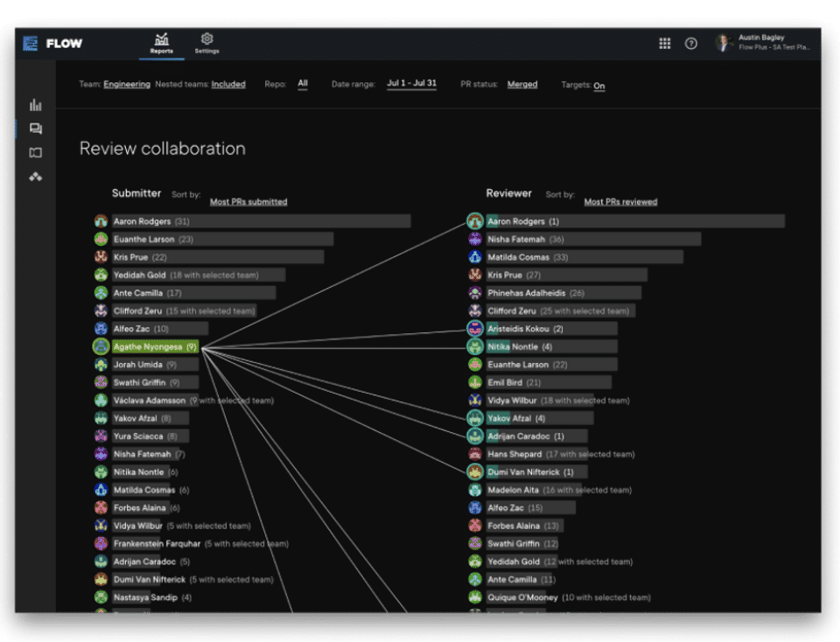
Task: Select submitter Nastasya Sandip (4)
Action: [151, 597]
